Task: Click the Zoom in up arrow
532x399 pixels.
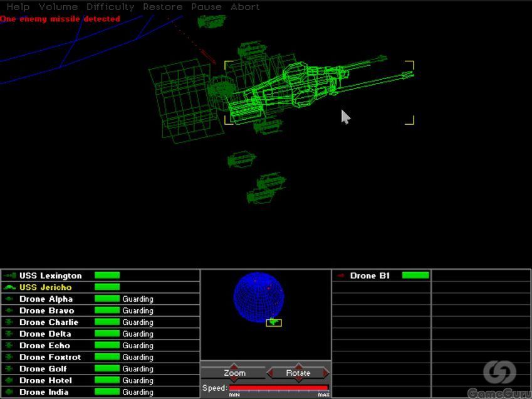Action: point(234,366)
